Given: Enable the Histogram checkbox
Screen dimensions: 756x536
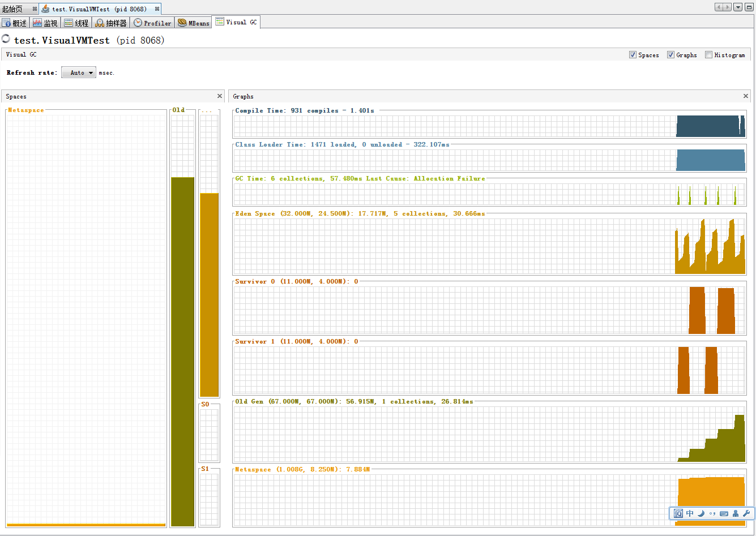Looking at the screenshot, I should [x=708, y=55].
